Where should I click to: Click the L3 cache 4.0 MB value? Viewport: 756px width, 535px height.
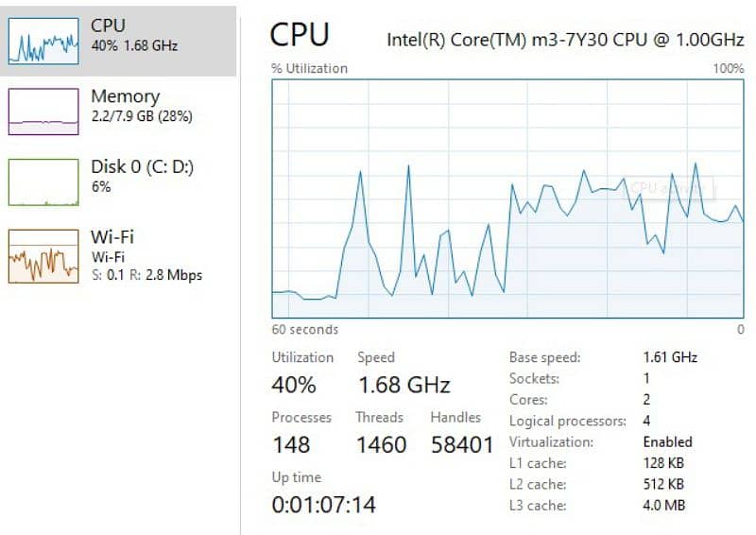663,505
